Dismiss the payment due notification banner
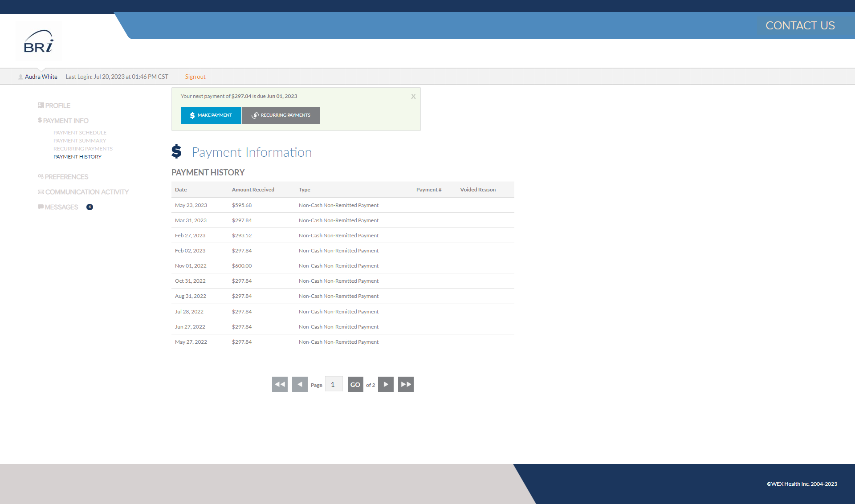Image resolution: width=855 pixels, height=504 pixels. (x=413, y=96)
